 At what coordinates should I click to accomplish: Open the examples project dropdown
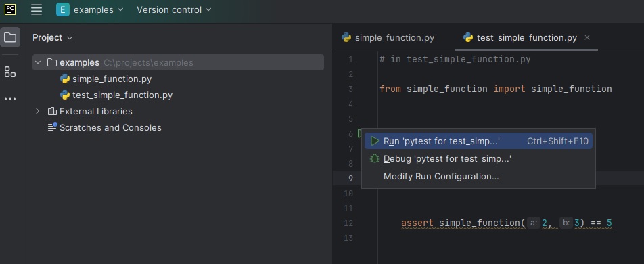(99, 9)
